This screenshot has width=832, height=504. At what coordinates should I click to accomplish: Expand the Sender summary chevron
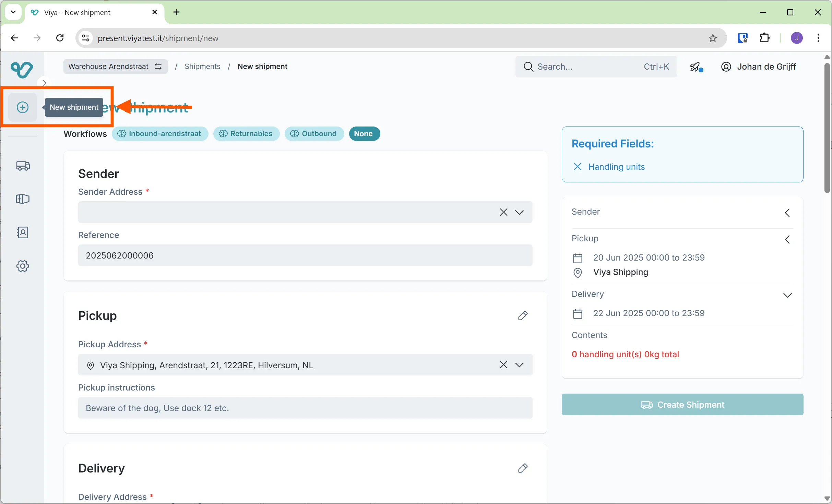pyautogui.click(x=787, y=213)
